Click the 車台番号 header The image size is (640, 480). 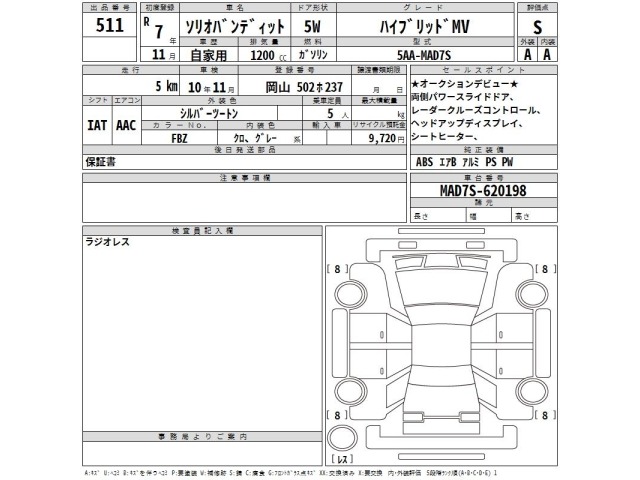coord(484,178)
